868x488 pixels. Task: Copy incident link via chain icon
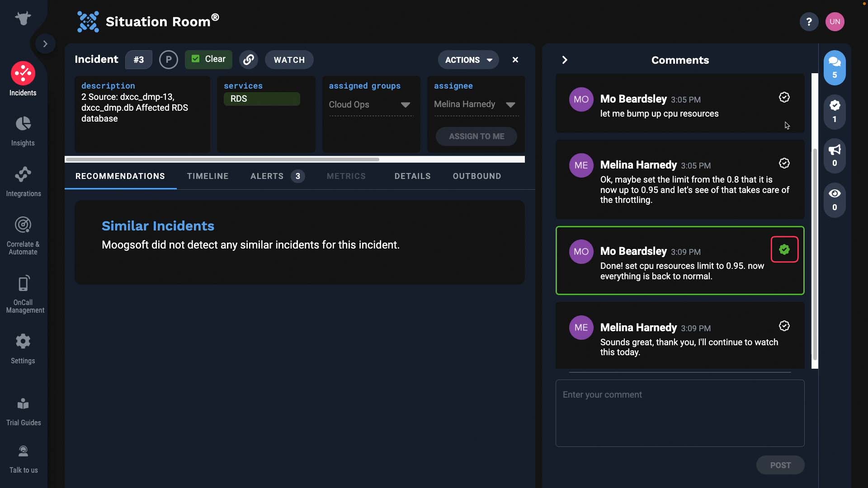(249, 60)
